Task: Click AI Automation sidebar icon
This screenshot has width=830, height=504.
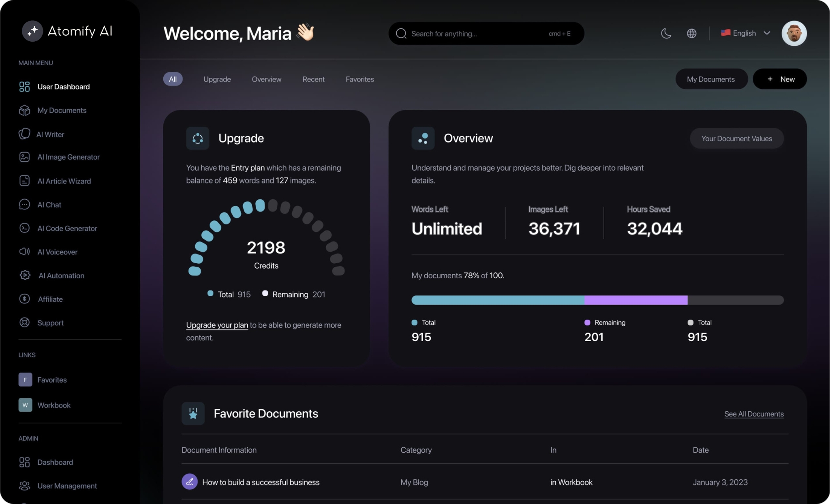Action: point(24,276)
